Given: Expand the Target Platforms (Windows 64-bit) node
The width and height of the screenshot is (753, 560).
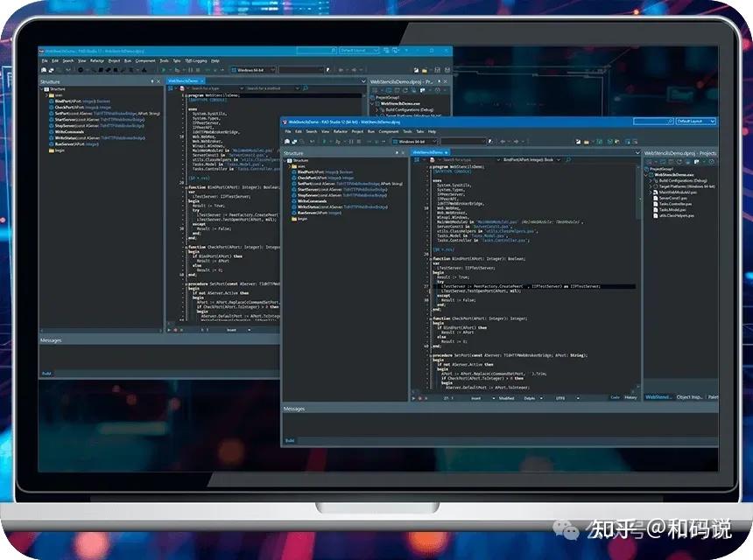Looking at the screenshot, I should point(651,185).
